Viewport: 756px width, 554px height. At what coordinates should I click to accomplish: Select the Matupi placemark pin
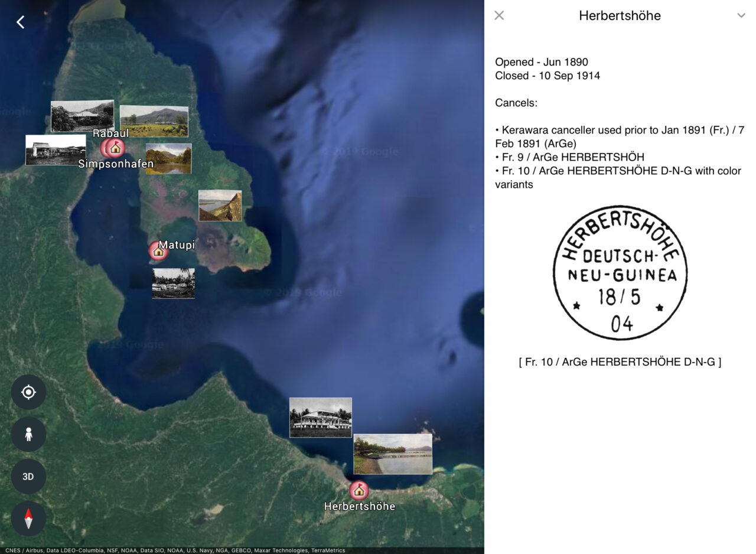157,250
